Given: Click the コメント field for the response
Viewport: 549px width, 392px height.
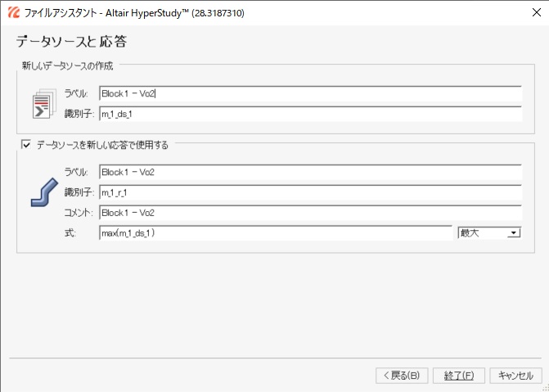Looking at the screenshot, I should (x=309, y=213).
